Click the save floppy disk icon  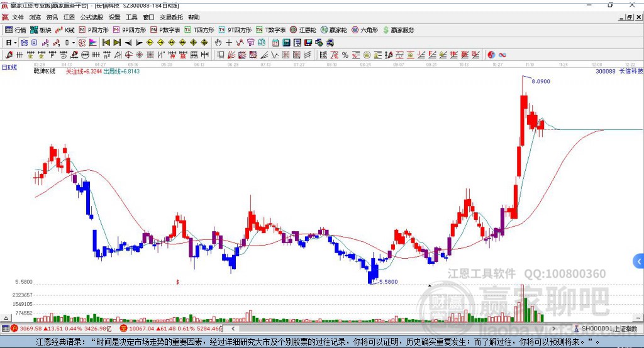click(308, 42)
